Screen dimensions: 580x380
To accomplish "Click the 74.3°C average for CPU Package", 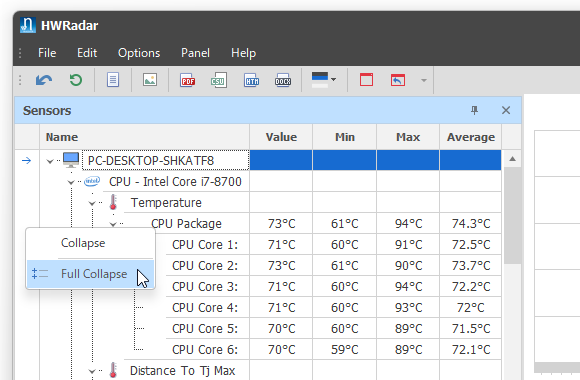I will [471, 223].
